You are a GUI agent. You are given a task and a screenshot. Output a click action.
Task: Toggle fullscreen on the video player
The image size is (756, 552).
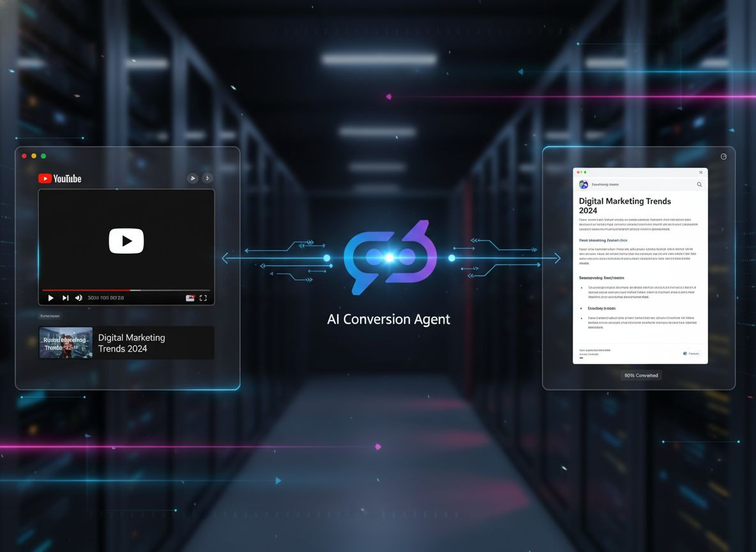click(204, 298)
